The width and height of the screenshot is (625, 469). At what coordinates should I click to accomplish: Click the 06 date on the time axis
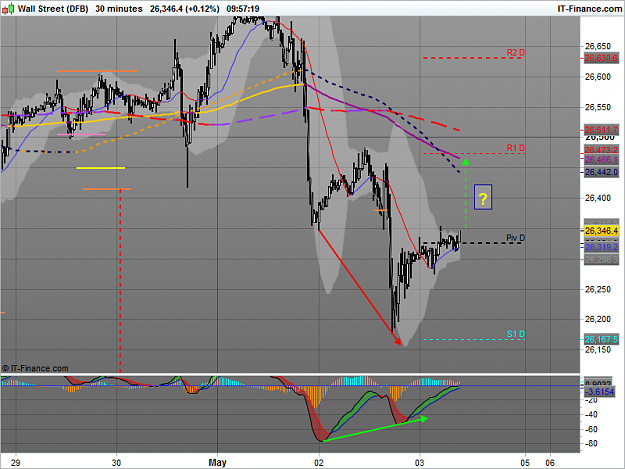point(550,463)
